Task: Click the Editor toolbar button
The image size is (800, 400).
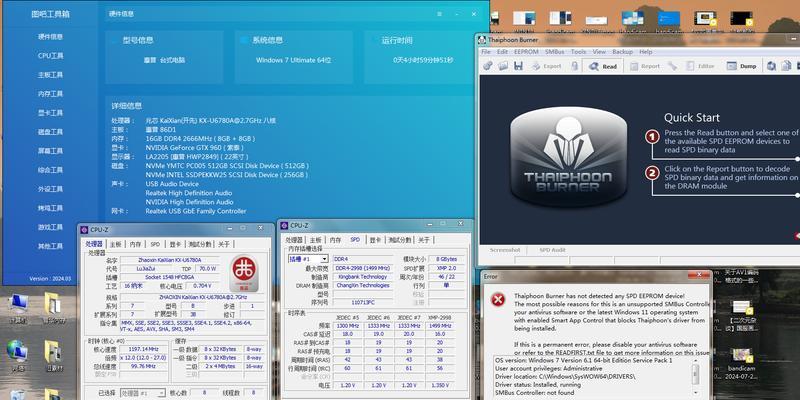Action: [701, 66]
